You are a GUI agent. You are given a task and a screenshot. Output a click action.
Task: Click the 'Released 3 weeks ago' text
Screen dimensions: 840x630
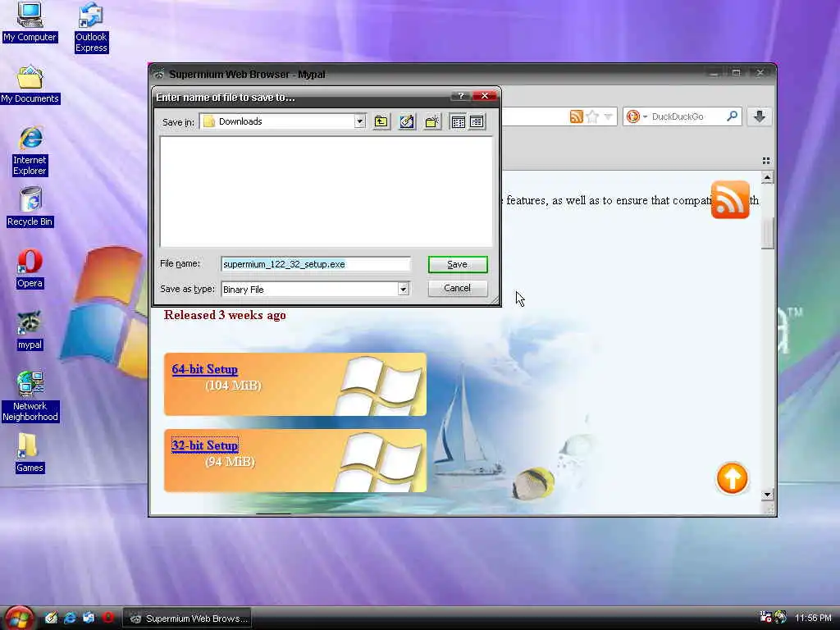(225, 315)
